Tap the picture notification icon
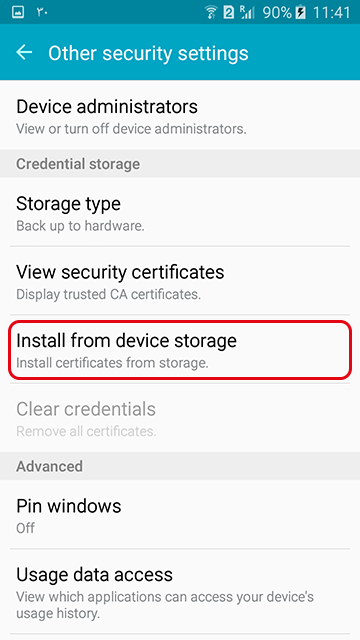 coord(18,13)
